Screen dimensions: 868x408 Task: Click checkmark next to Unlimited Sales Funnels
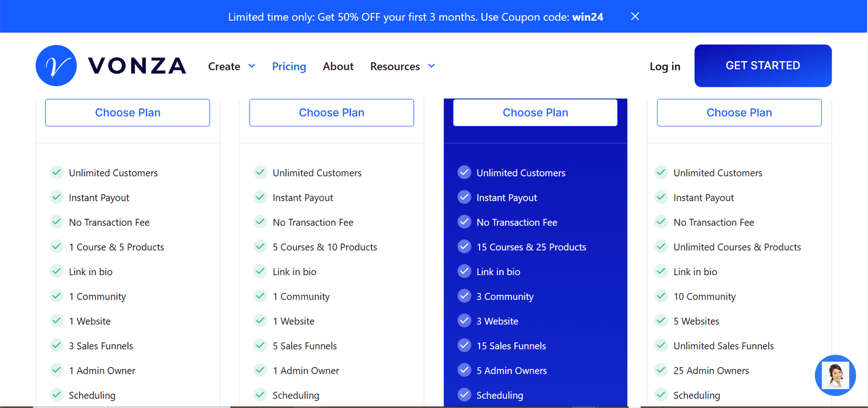point(661,345)
